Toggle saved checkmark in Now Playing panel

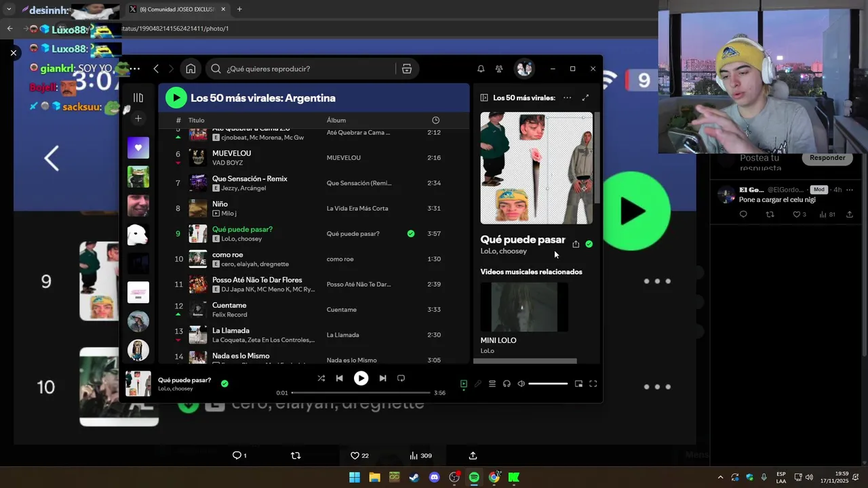(589, 244)
